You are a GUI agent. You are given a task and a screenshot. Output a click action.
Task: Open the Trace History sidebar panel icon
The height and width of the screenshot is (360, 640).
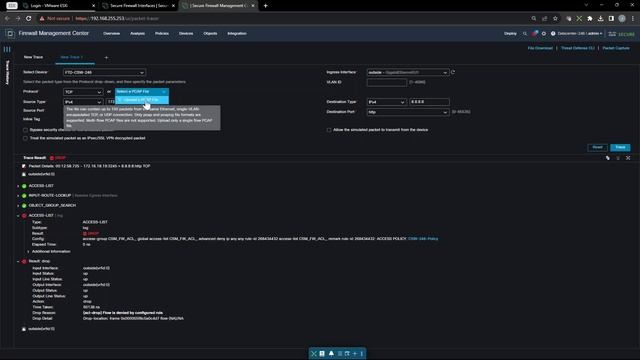7,49
